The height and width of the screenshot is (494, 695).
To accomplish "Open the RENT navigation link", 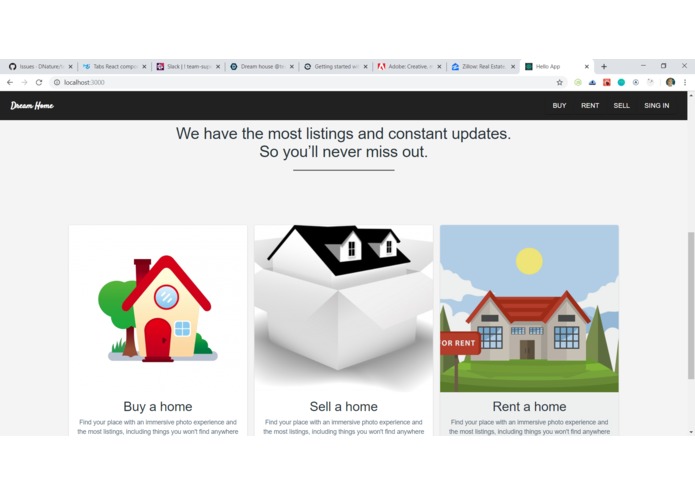I will tap(590, 105).
